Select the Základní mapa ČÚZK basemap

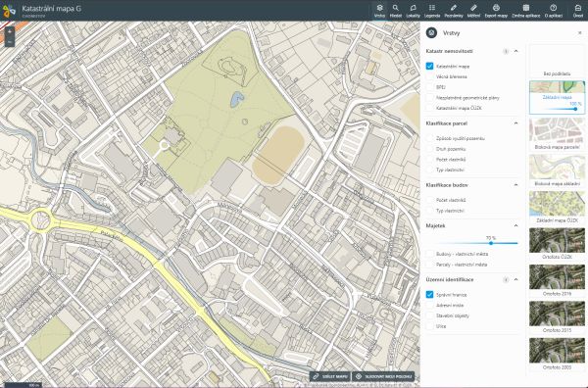point(557,208)
